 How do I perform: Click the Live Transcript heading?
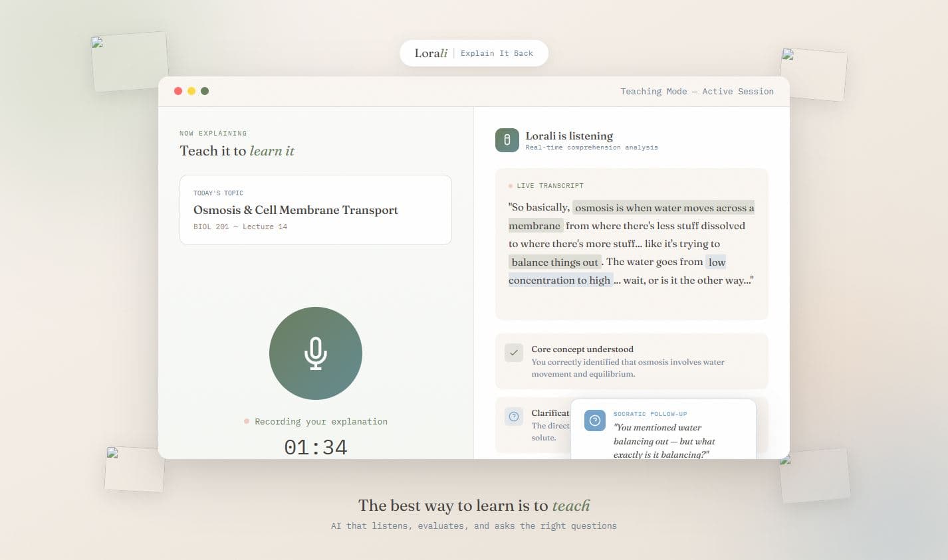[550, 186]
